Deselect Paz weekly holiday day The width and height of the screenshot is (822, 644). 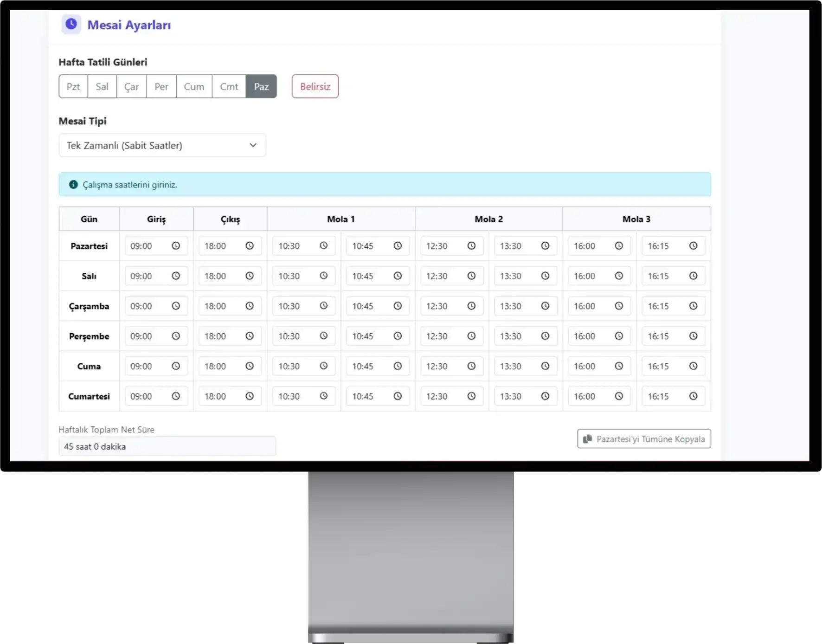pyautogui.click(x=261, y=87)
